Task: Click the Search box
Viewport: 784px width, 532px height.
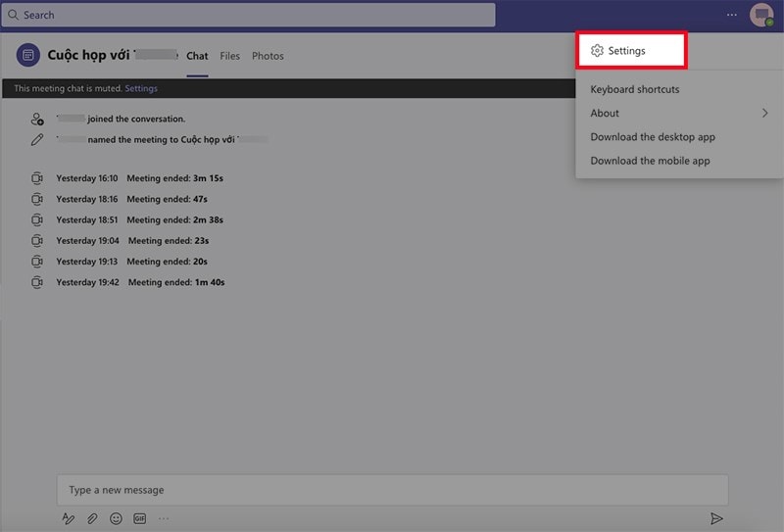Action: click(x=249, y=15)
